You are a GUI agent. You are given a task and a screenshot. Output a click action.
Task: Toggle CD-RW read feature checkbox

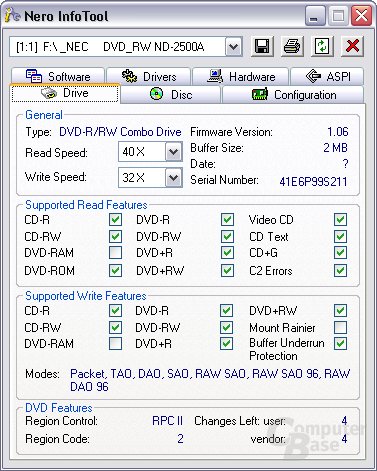tap(115, 237)
